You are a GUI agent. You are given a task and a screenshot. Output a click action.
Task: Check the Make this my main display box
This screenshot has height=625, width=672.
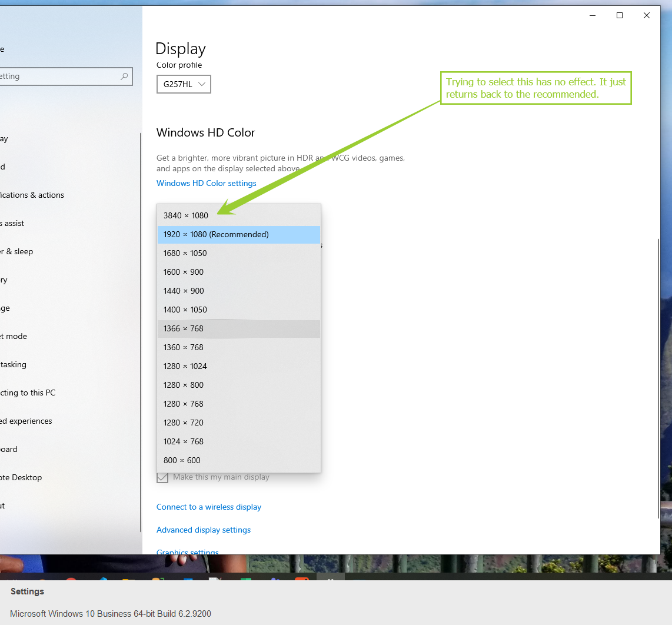162,477
